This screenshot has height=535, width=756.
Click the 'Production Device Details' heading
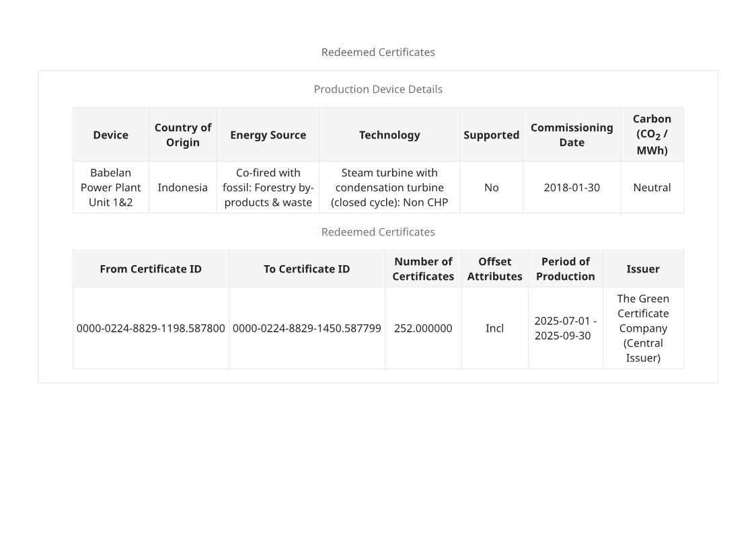point(378,90)
